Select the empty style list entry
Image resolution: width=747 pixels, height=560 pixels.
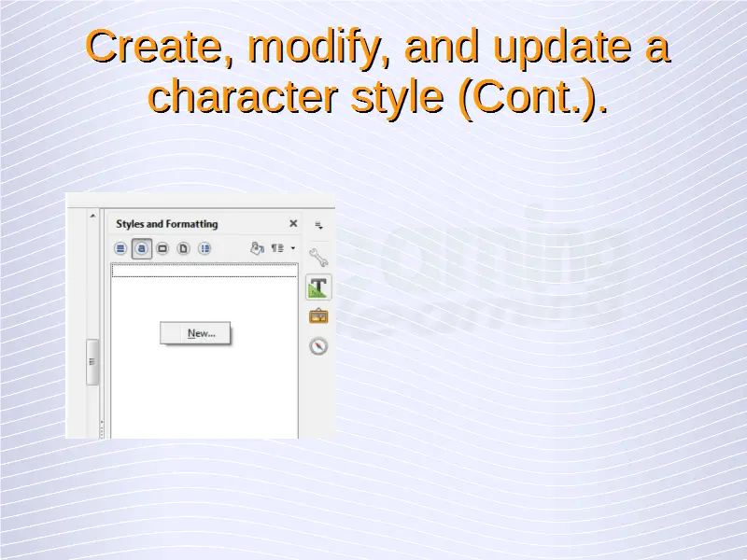point(204,271)
